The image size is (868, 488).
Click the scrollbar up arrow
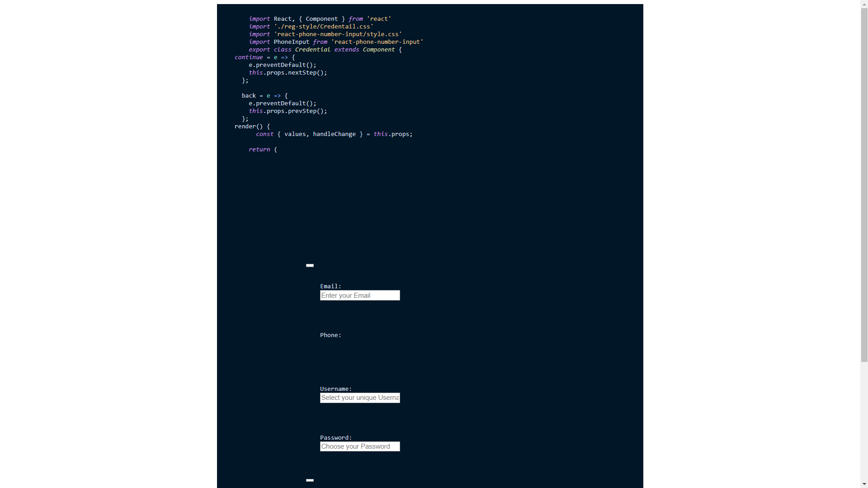point(864,4)
